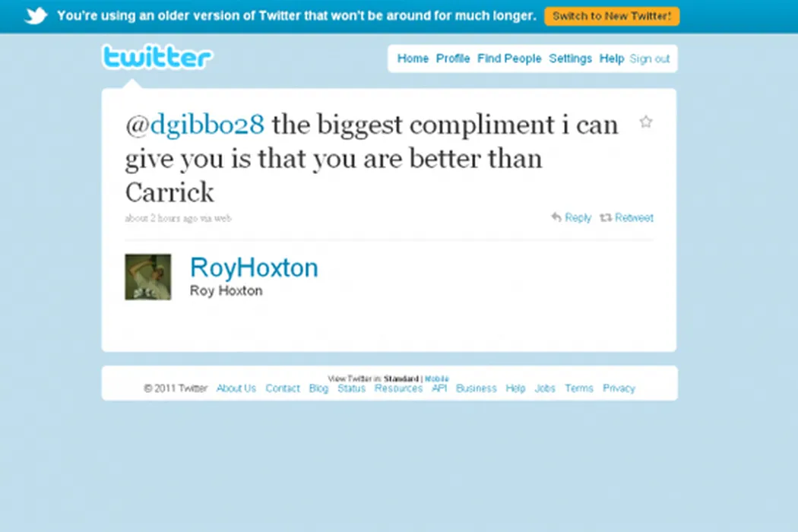Open the Privacy footer link
The width and height of the screenshot is (798, 532).
(619, 388)
